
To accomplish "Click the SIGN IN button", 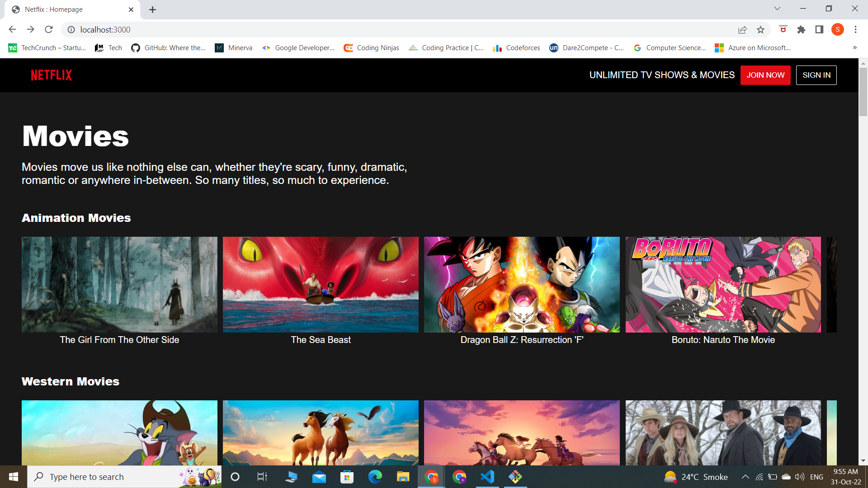I will pos(816,75).
